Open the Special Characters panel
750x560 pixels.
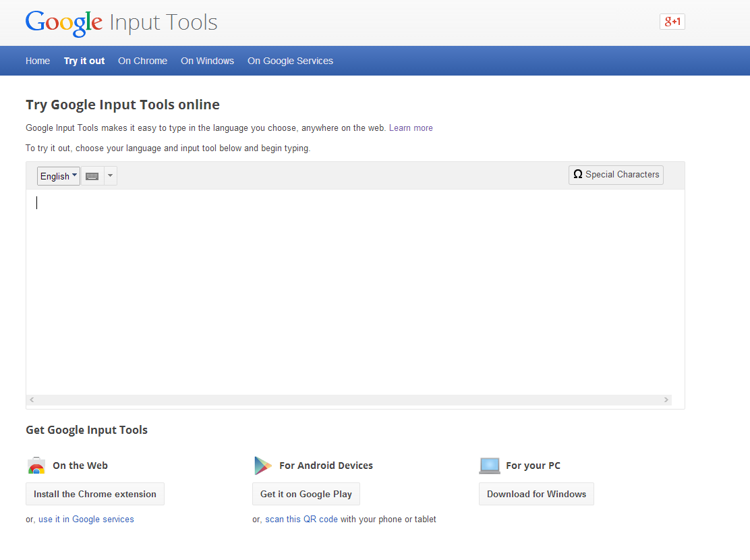point(616,175)
